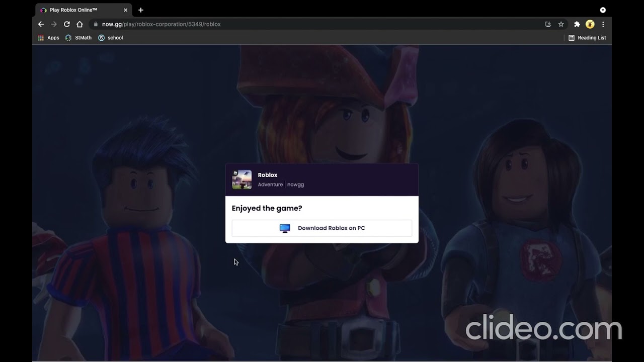Click Download Roblox on PC button
The image size is (644, 362).
(322, 228)
